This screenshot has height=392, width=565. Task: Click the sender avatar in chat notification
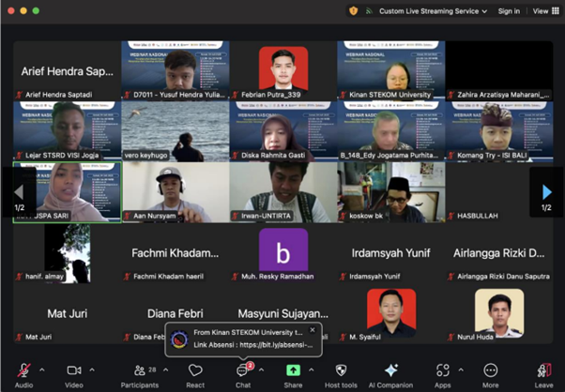[179, 339]
